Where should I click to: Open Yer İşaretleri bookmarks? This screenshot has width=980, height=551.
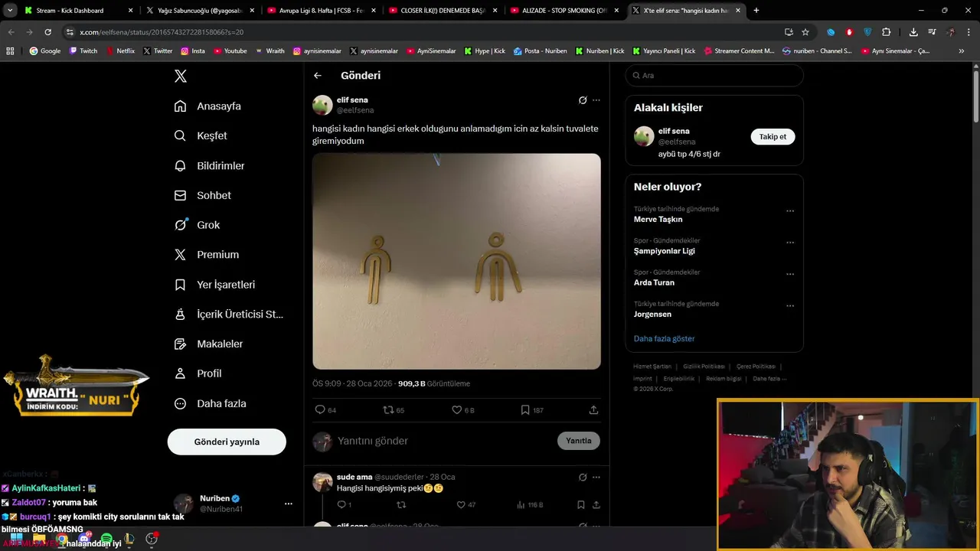point(214,284)
